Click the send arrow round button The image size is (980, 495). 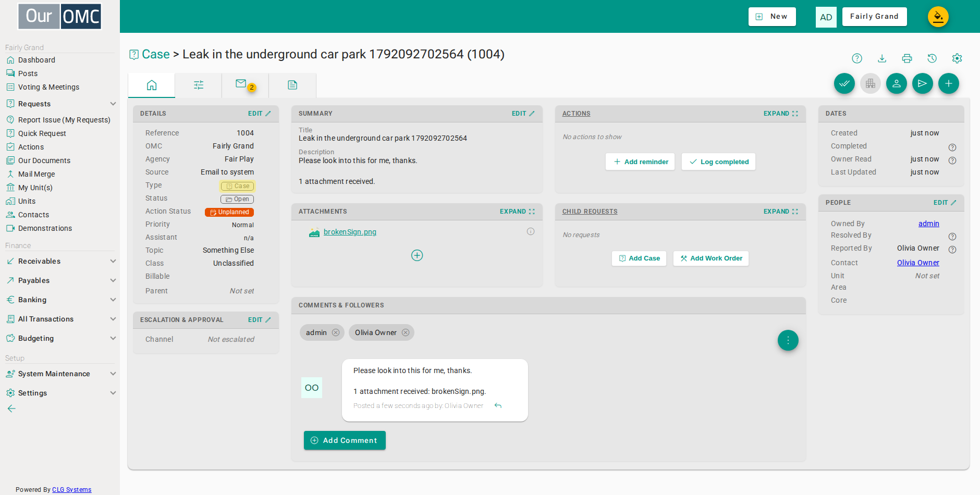pyautogui.click(x=923, y=83)
